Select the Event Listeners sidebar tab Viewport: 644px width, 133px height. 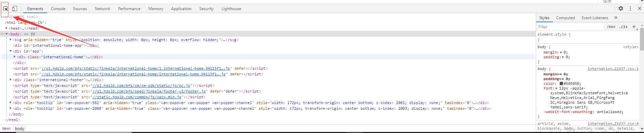click(x=595, y=18)
